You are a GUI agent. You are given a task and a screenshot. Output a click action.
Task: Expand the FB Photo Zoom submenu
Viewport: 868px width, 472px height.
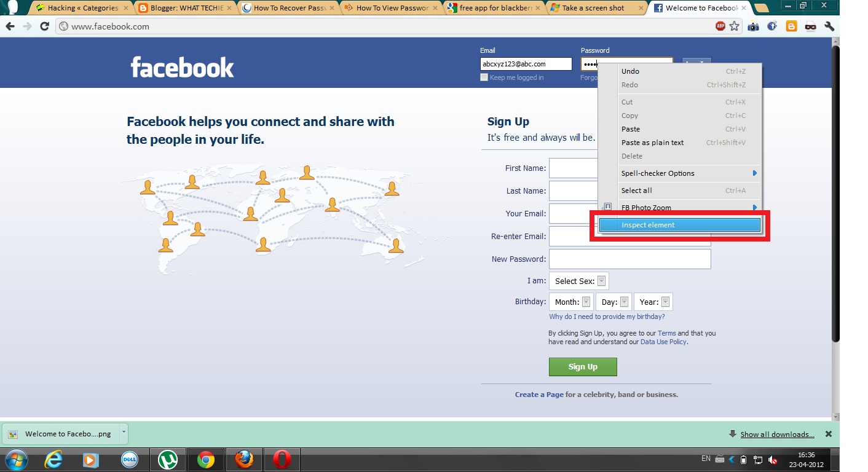click(x=689, y=208)
